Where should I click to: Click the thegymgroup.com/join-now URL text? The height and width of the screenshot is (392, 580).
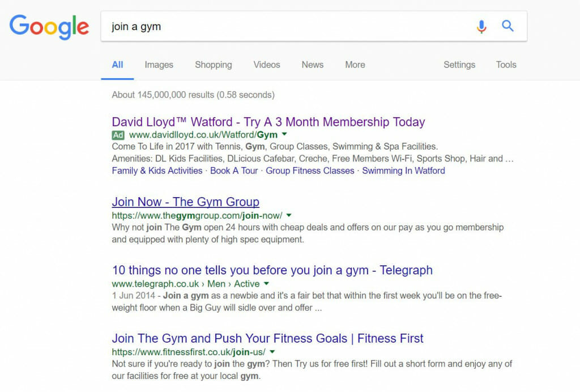click(x=197, y=215)
